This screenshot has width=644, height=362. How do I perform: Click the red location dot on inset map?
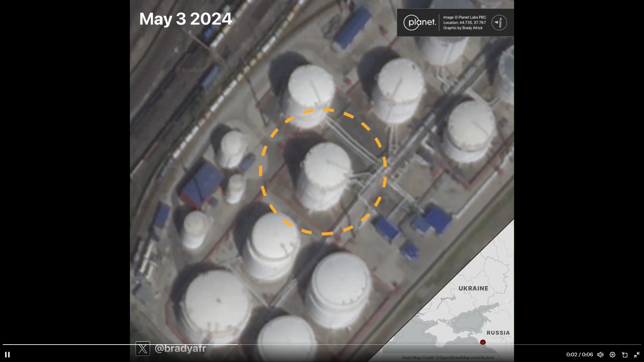[483, 342]
